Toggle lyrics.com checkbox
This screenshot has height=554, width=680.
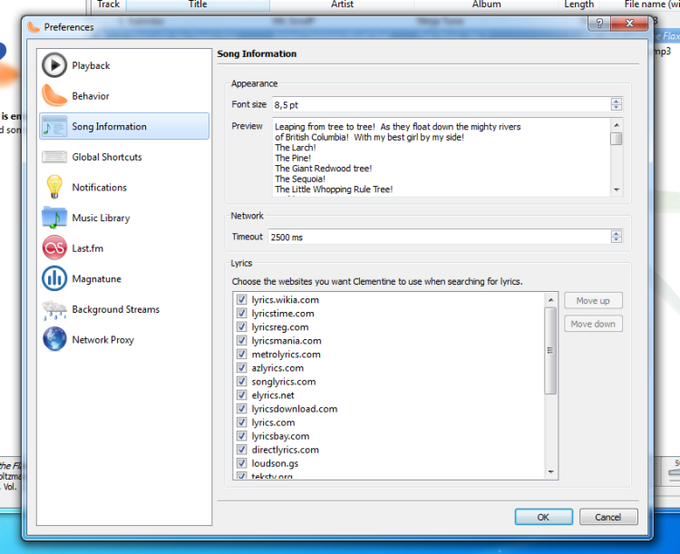[242, 422]
